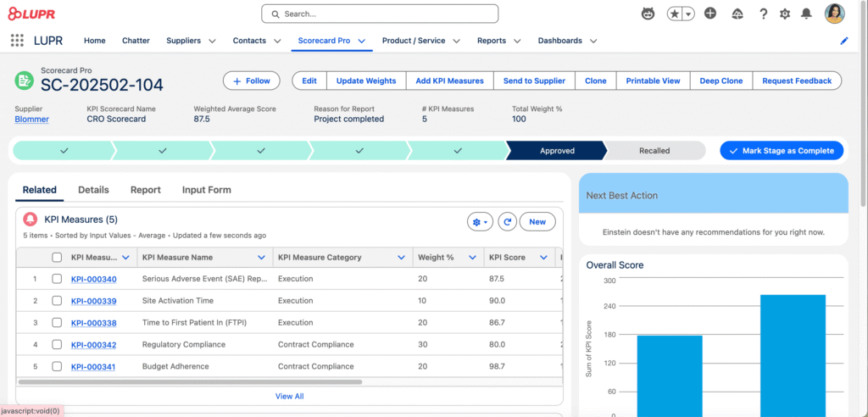Expand the Suppliers nav dropdown arrow
This screenshot has height=417, width=868.
(x=212, y=41)
